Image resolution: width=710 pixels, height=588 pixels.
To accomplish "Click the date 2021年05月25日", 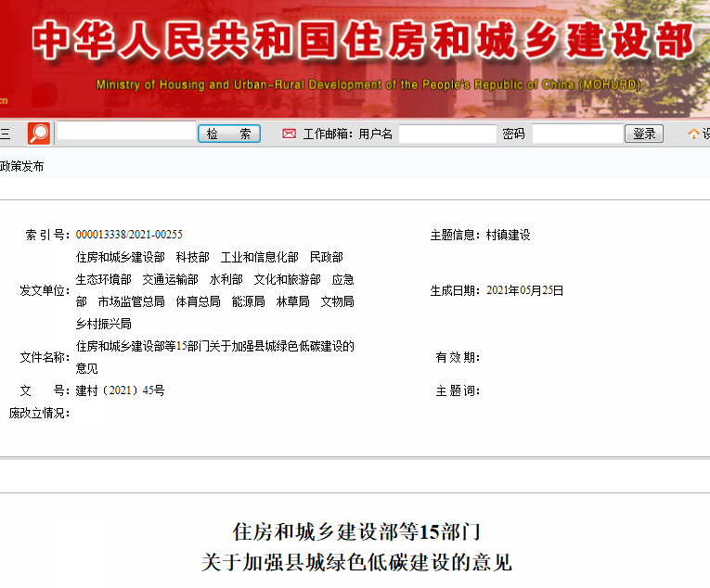I will pos(524,290).
